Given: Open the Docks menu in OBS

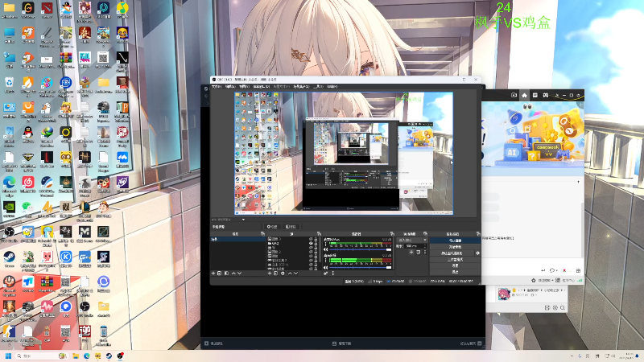Looking at the screenshot, I should point(262,87).
